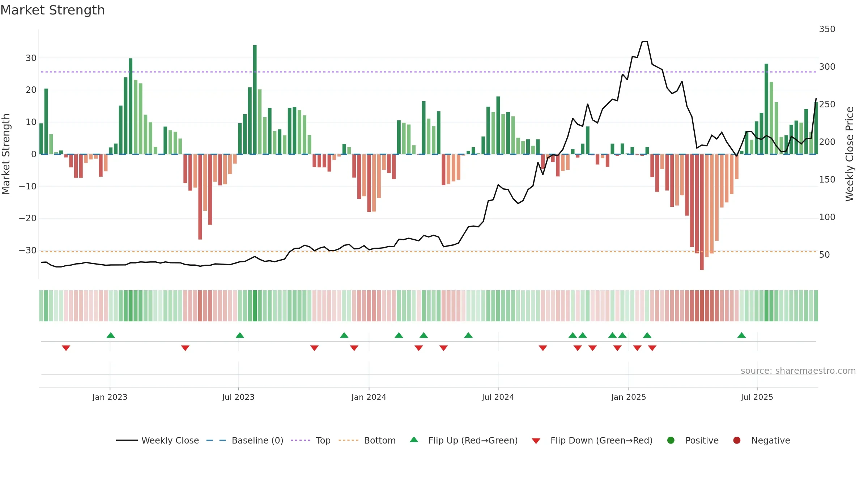Viewport: 868px width, 488px height.
Task: Select the Flip Down marker between Jan and Jul 2023
Action: 185,348
